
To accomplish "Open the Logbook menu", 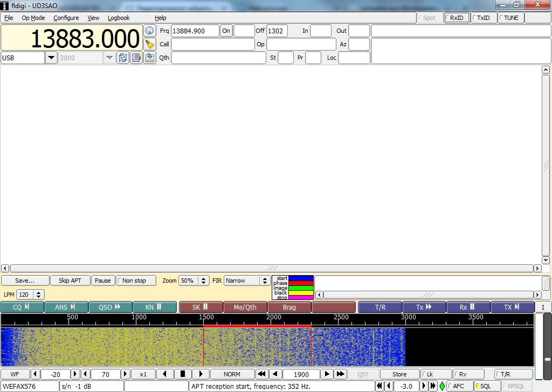I will (x=119, y=18).
